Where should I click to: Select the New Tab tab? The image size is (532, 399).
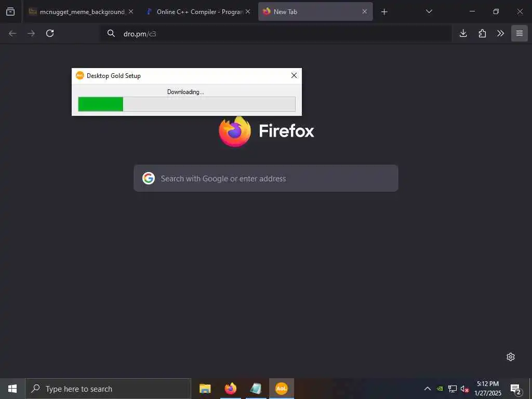(315, 11)
